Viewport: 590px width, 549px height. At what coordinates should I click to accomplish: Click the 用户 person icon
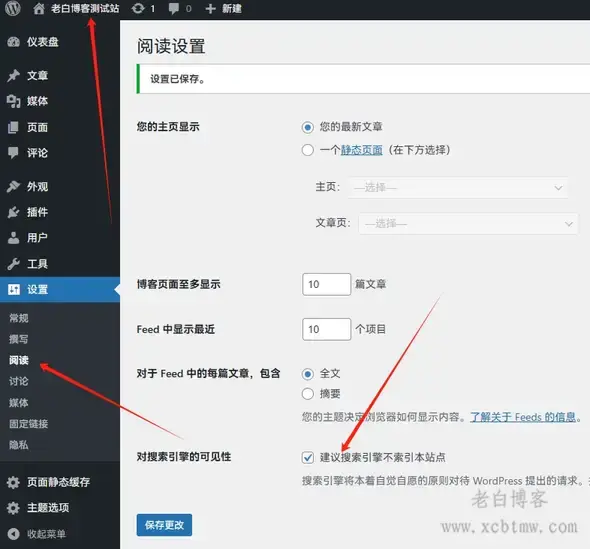(x=14, y=238)
